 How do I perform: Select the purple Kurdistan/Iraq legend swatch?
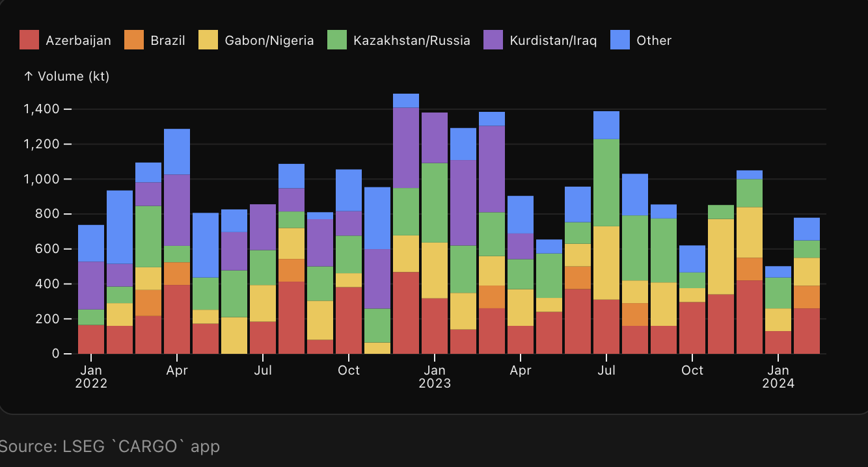coord(493,40)
